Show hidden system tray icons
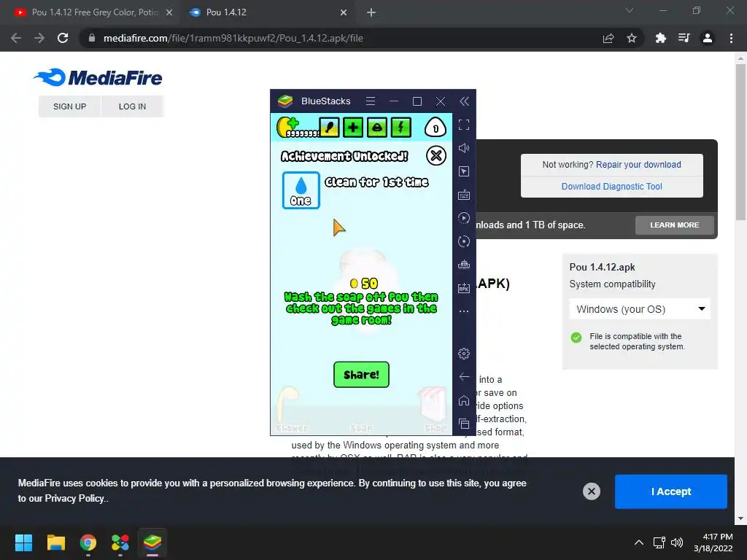Image resolution: width=747 pixels, height=560 pixels. 639,542
